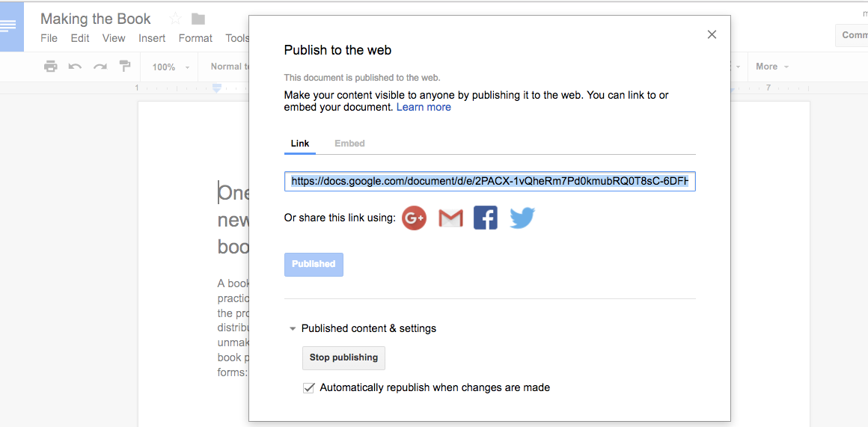Follow the Learn more link
868x427 pixels.
424,107
